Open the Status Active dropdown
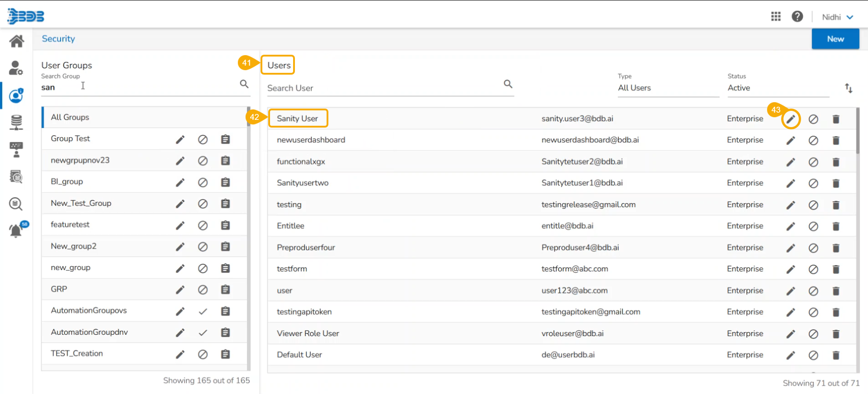The image size is (868, 394). tap(777, 88)
